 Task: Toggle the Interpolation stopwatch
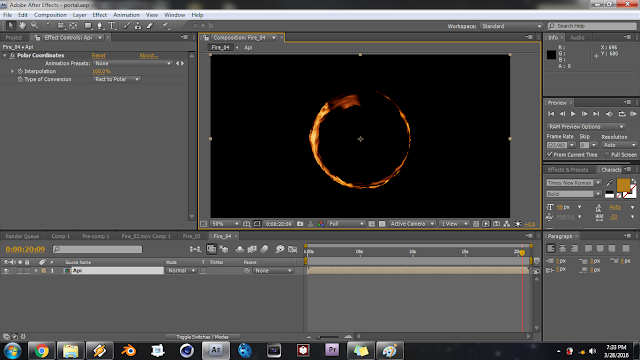(20, 71)
